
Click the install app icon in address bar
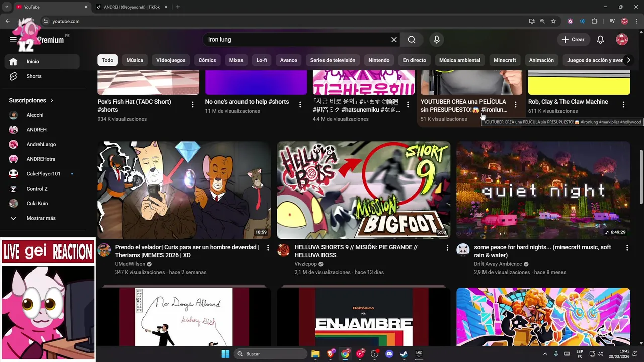pos(532,21)
